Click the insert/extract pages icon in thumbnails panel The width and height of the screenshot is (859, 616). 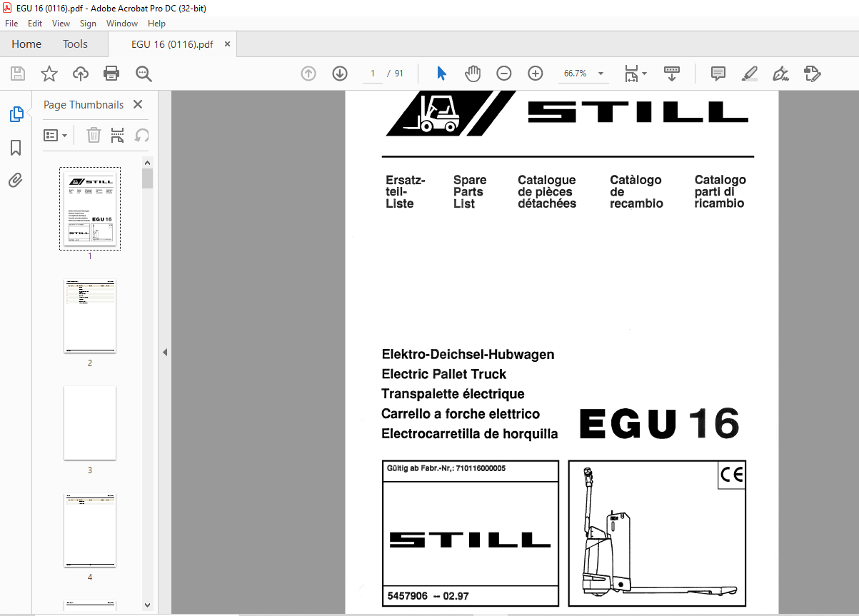(118, 135)
